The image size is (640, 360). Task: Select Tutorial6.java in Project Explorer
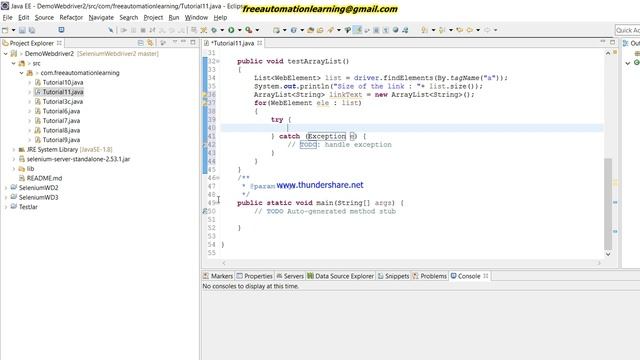(x=61, y=111)
